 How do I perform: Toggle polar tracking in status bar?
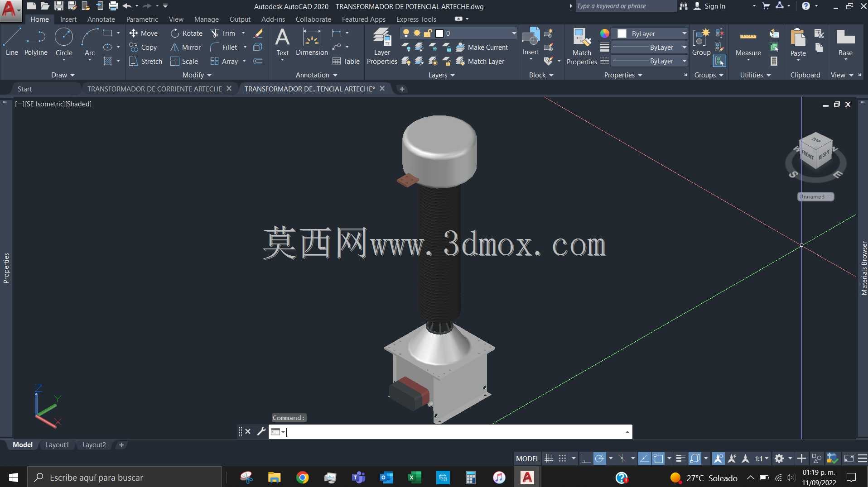[x=599, y=458]
